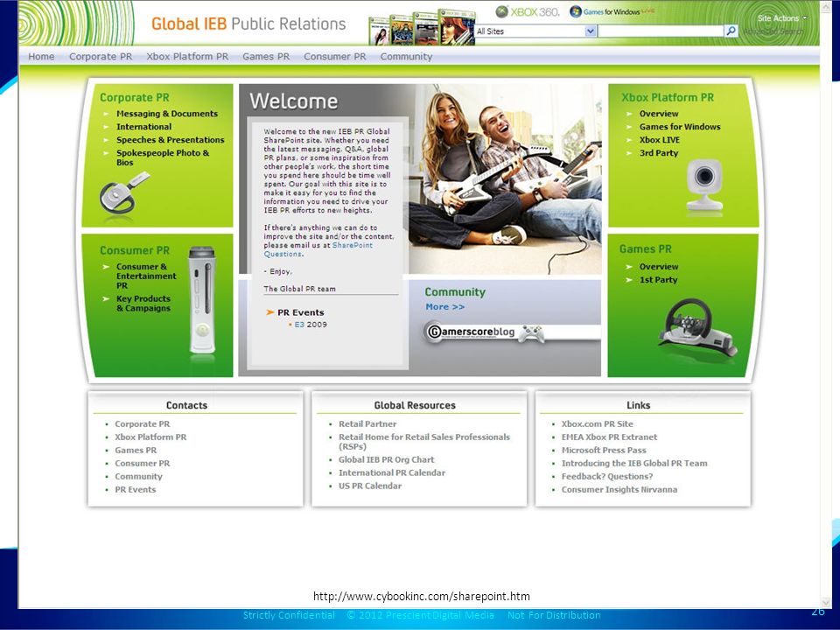The height and width of the screenshot is (630, 840).
Task: Click the Corporate PR panel heading
Action: [x=135, y=97]
